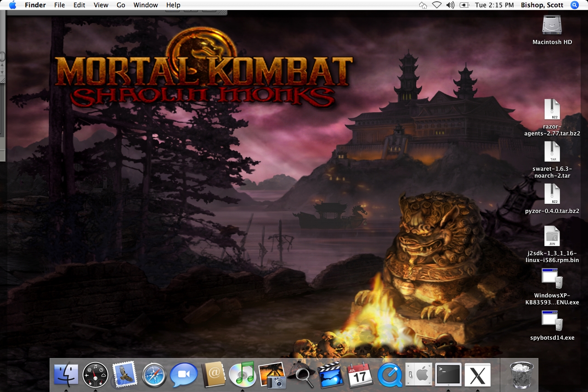Open the Trash in the Dock
This screenshot has height=392, width=588.
522,375
